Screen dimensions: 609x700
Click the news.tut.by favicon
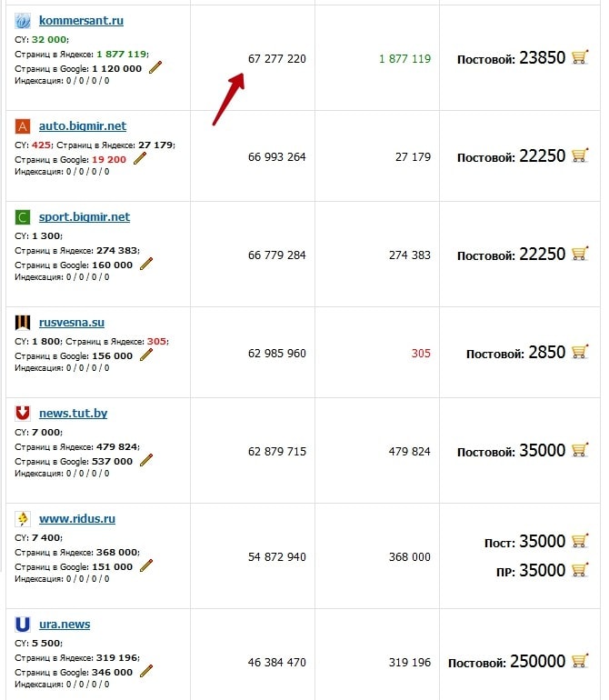tap(23, 413)
